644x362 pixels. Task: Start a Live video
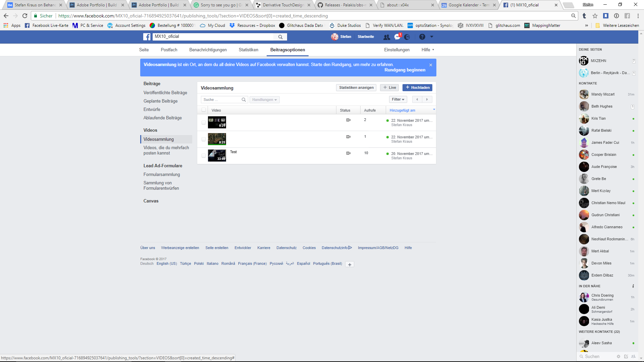(389, 87)
